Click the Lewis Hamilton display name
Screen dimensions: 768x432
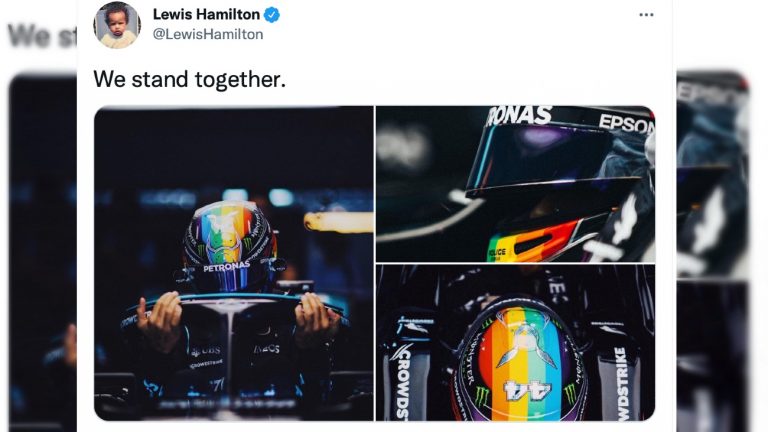[206, 15]
